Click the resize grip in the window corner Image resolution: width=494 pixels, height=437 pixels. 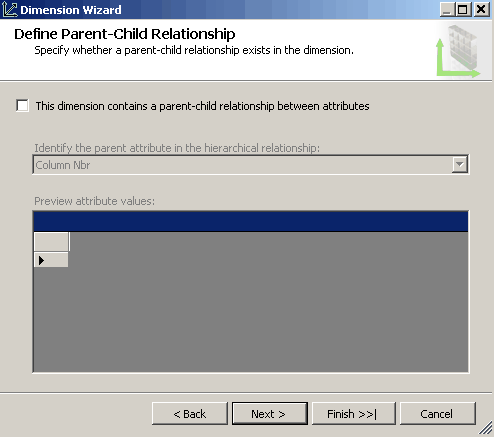486,429
